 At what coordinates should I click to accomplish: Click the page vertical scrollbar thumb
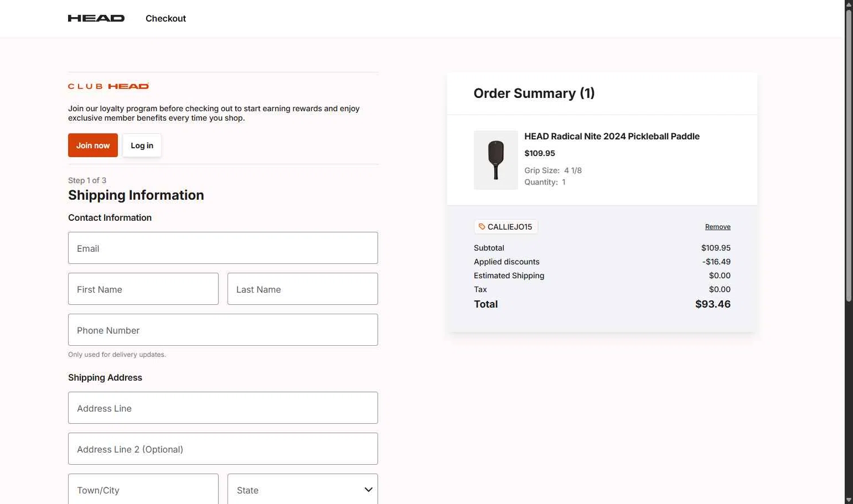(849, 155)
